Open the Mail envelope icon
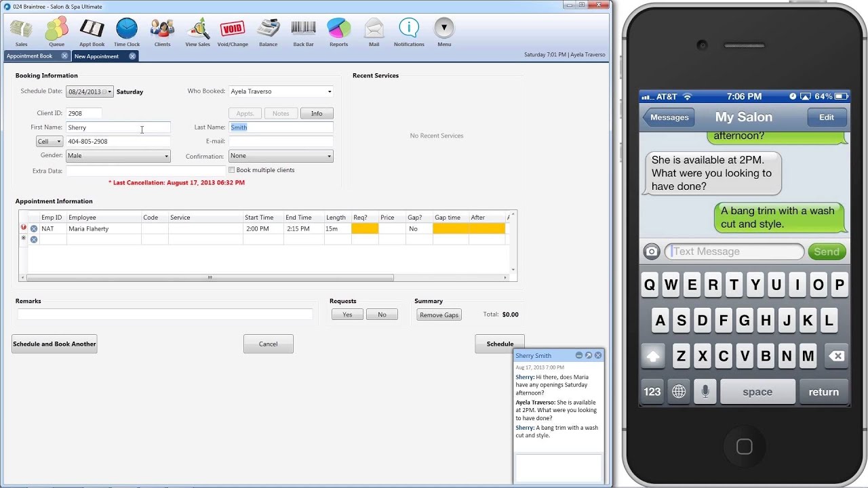The height and width of the screenshot is (488, 868). 374,32
